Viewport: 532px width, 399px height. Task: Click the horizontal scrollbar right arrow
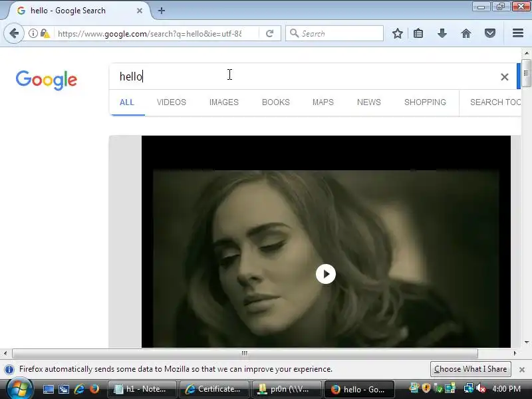(x=515, y=354)
